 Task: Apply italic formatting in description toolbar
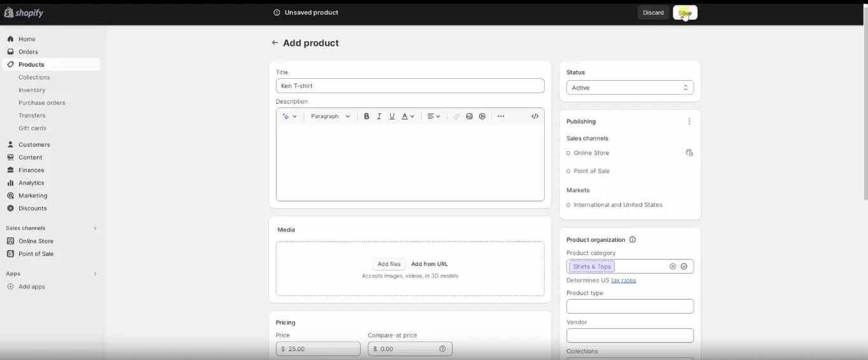(x=379, y=116)
